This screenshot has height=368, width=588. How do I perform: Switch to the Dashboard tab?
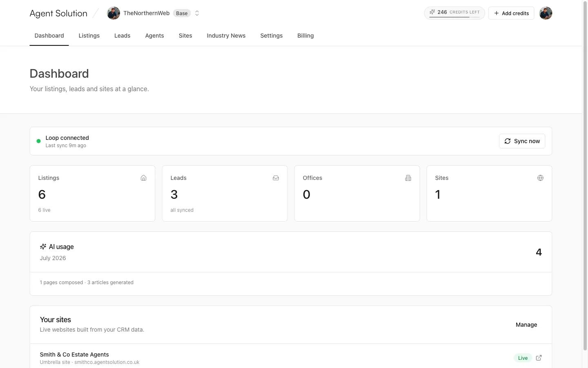coord(49,36)
